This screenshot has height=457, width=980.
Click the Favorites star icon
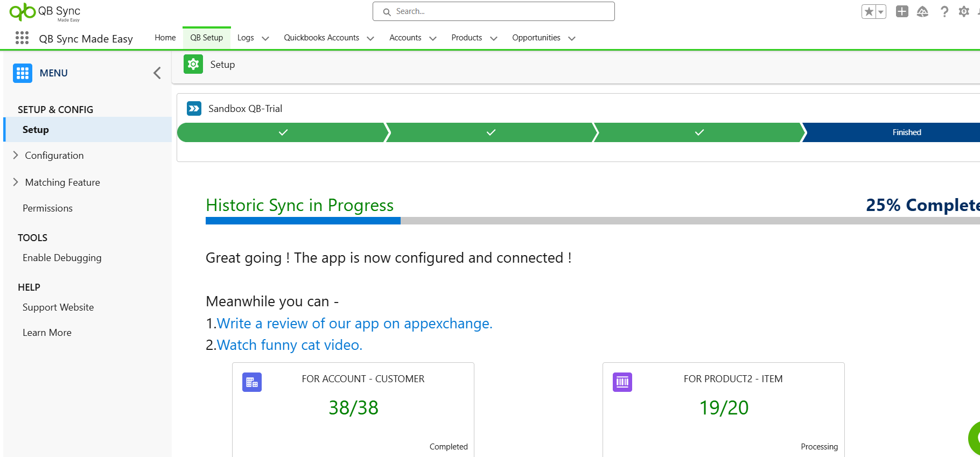tap(869, 12)
